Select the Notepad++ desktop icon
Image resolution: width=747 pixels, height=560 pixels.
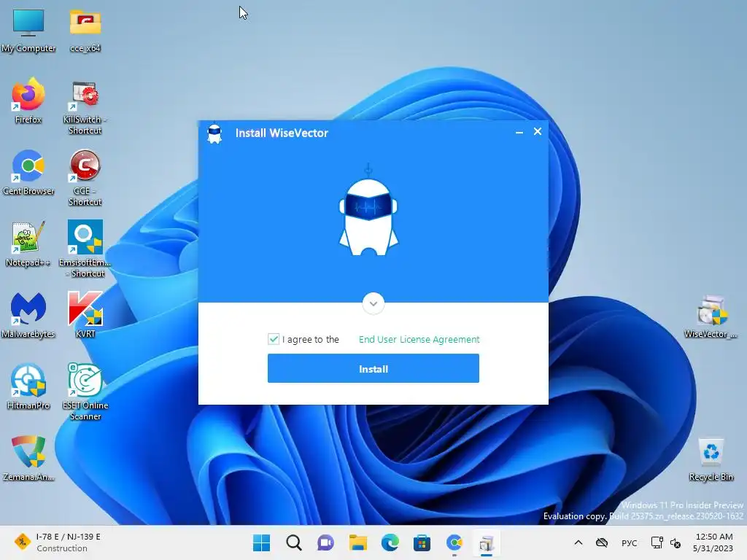pos(28,244)
